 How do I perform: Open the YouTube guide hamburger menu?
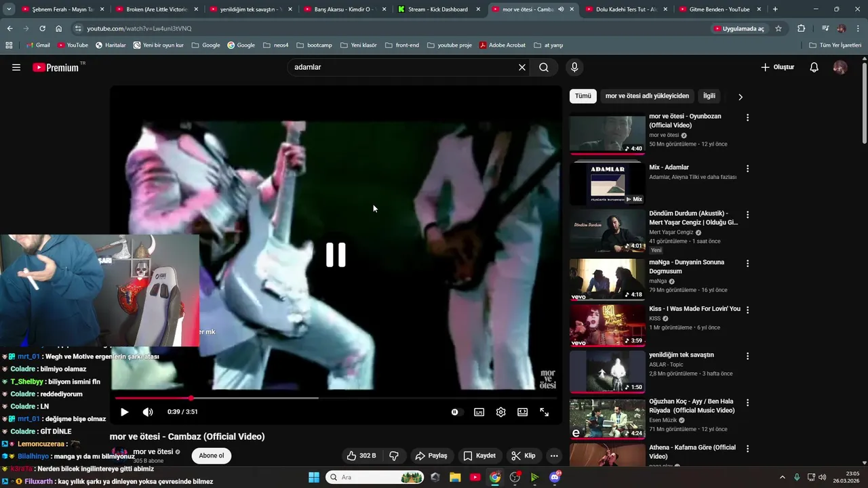point(16,67)
